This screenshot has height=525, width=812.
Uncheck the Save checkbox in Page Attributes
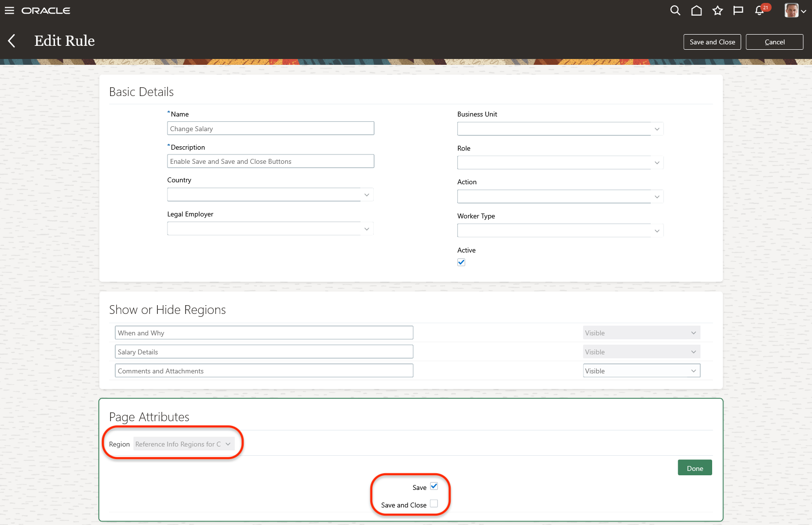click(434, 486)
